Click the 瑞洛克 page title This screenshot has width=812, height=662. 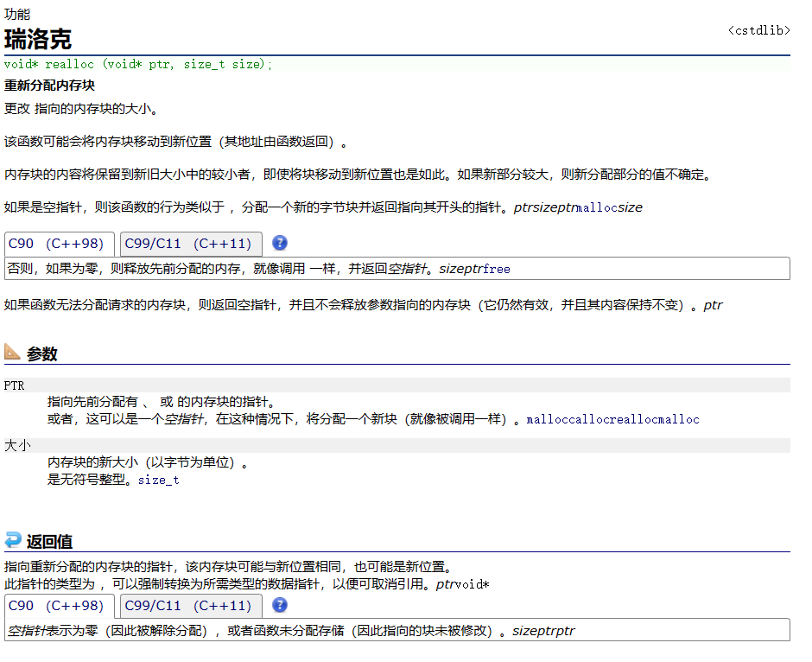(38, 39)
